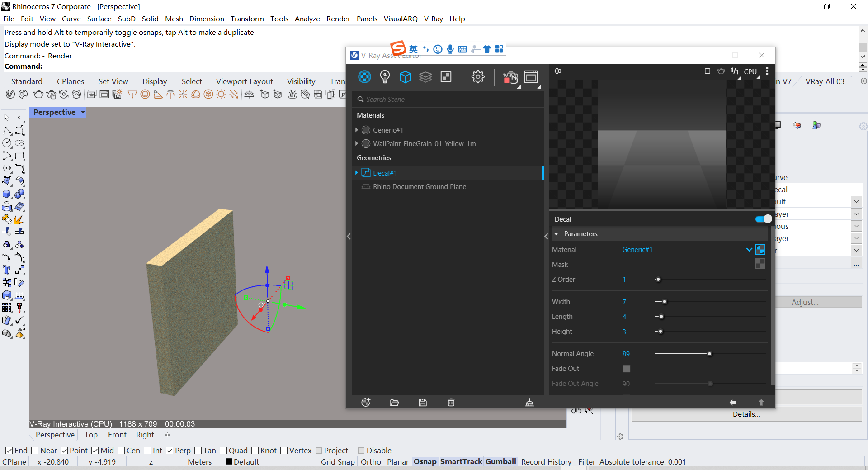Enable the Fade Out checkbox
868x470 pixels.
click(626, 369)
